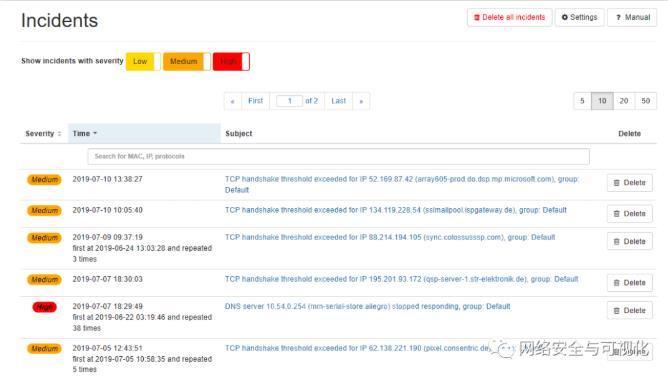Image resolution: width=668 pixels, height=378 pixels.
Task: Delete the 195.201.93.172 handshake incident
Action: coord(629,283)
